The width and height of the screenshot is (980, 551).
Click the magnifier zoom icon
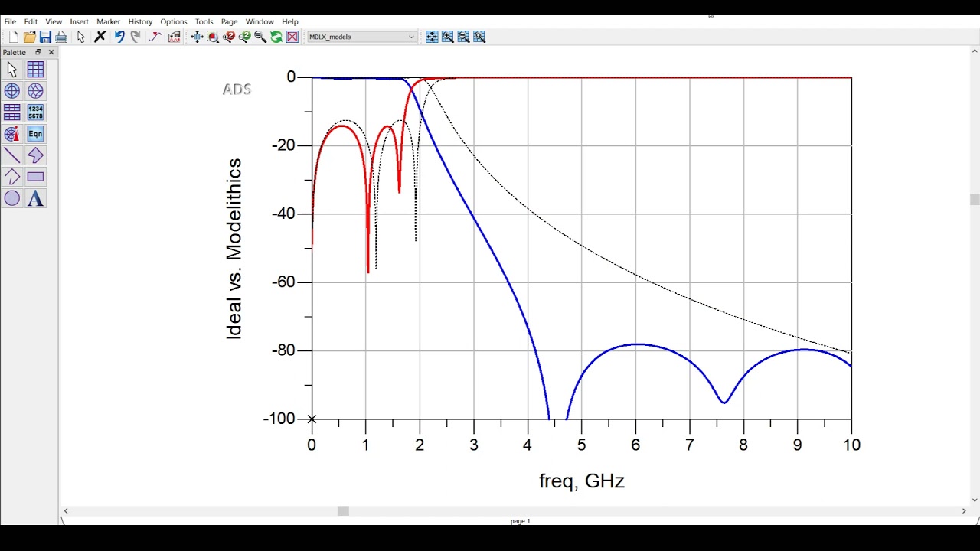coord(260,37)
